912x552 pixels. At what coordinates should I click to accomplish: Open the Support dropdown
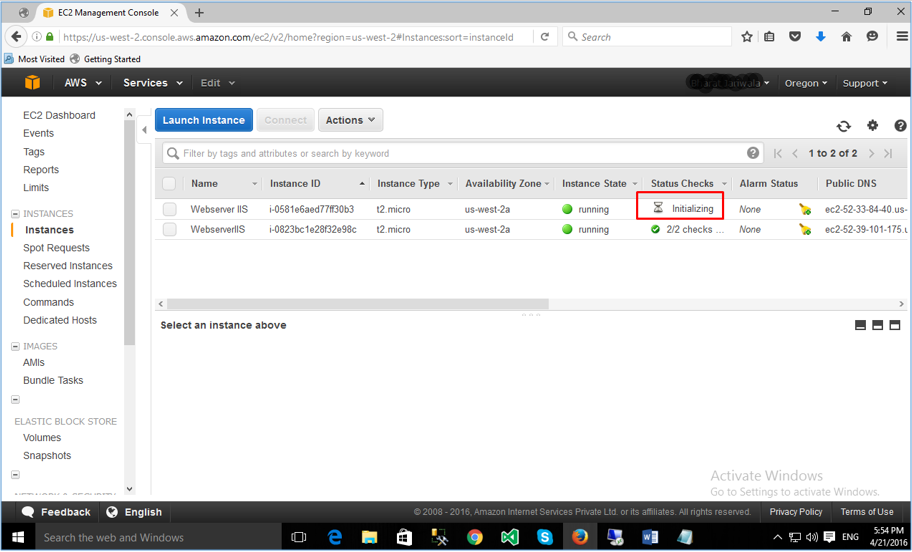865,83
